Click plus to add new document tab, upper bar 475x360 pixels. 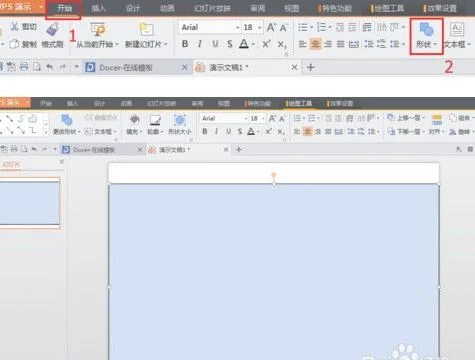pyautogui.click(x=311, y=67)
